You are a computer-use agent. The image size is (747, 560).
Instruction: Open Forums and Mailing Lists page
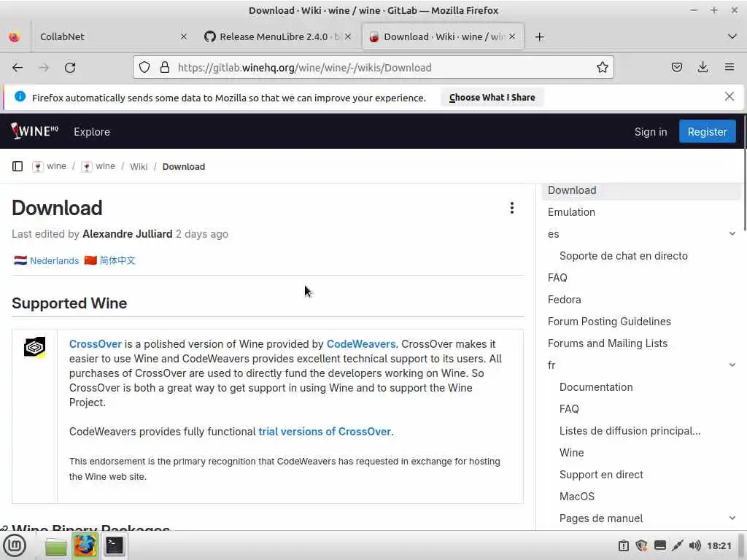608,343
